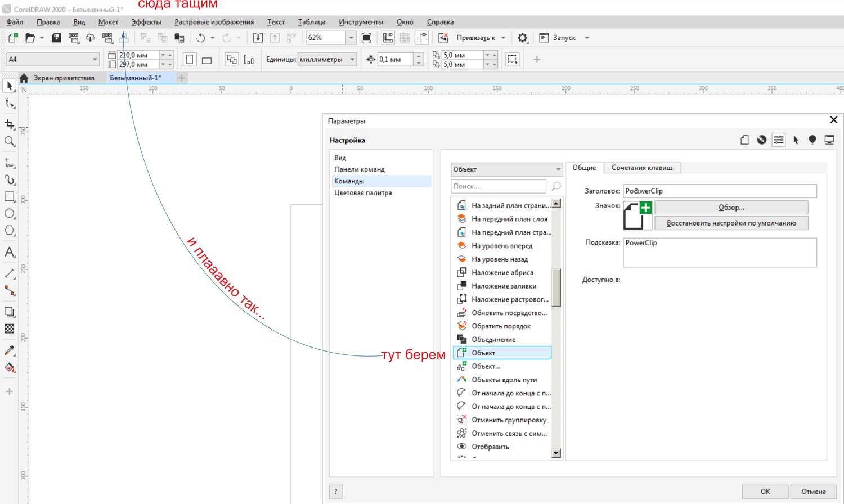Select the Interactive Fill bucket tool
The width and height of the screenshot is (844, 504).
pyautogui.click(x=9, y=368)
